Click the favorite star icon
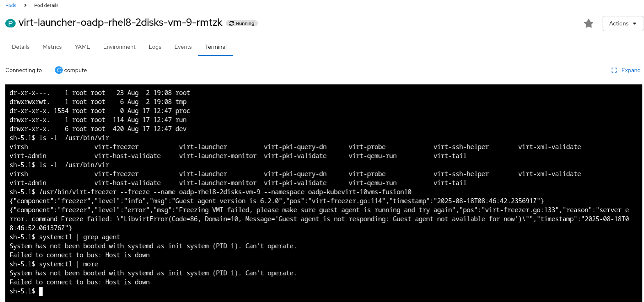 pyautogui.click(x=588, y=24)
